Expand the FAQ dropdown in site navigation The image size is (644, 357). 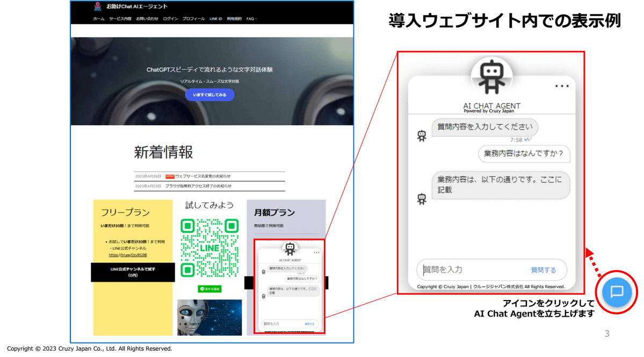pyautogui.click(x=251, y=19)
